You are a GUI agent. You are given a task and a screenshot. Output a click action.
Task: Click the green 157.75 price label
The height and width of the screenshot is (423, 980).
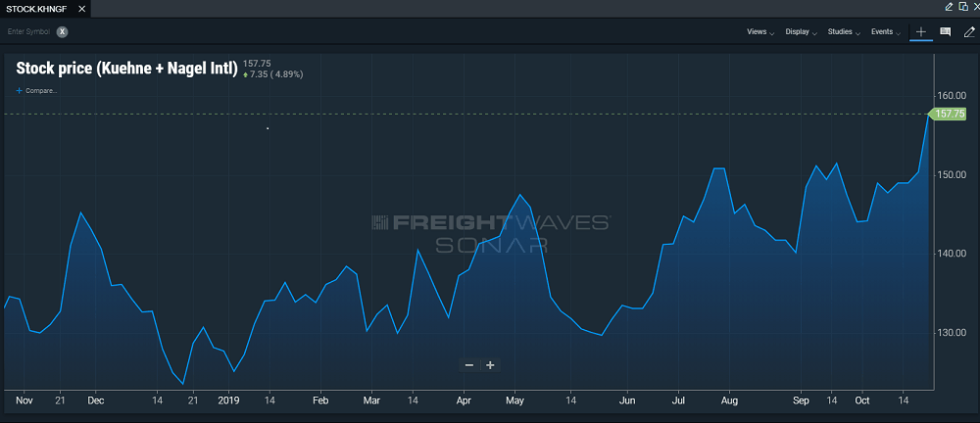948,114
